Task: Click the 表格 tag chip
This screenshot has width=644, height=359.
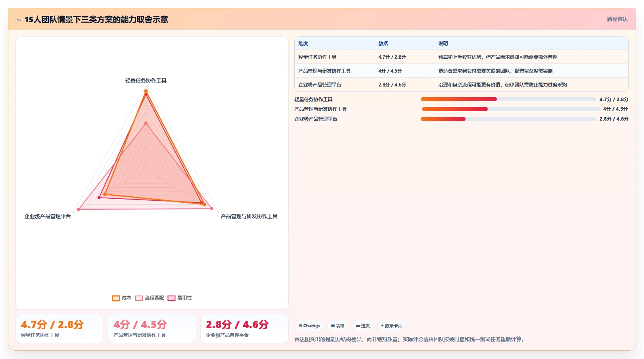Action: click(337, 326)
